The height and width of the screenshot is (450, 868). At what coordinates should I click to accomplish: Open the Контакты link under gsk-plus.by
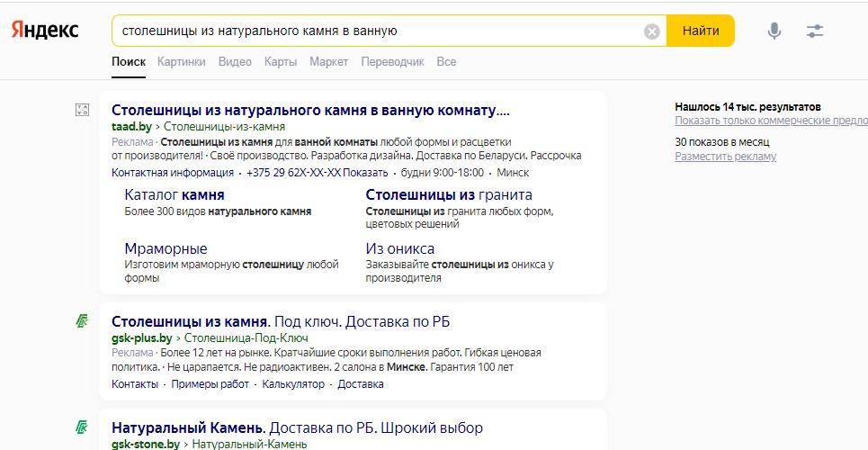[135, 384]
